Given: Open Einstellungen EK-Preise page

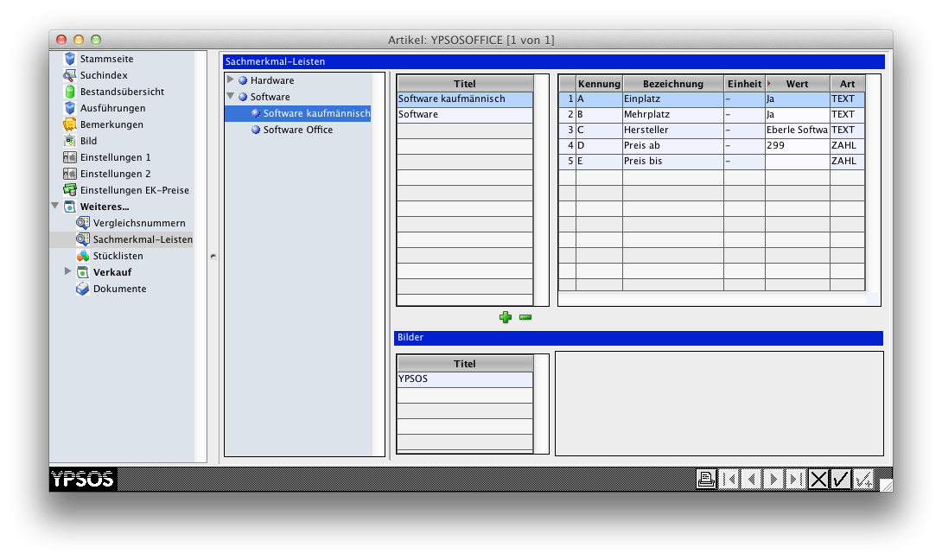Looking at the screenshot, I should pos(134,190).
